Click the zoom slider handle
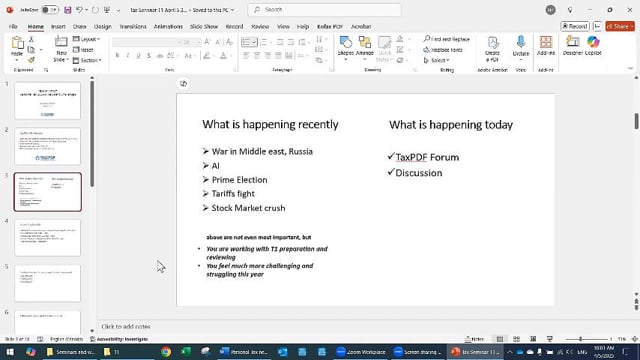Viewport: 640px width, 360px height. pyautogui.click(x=580, y=339)
